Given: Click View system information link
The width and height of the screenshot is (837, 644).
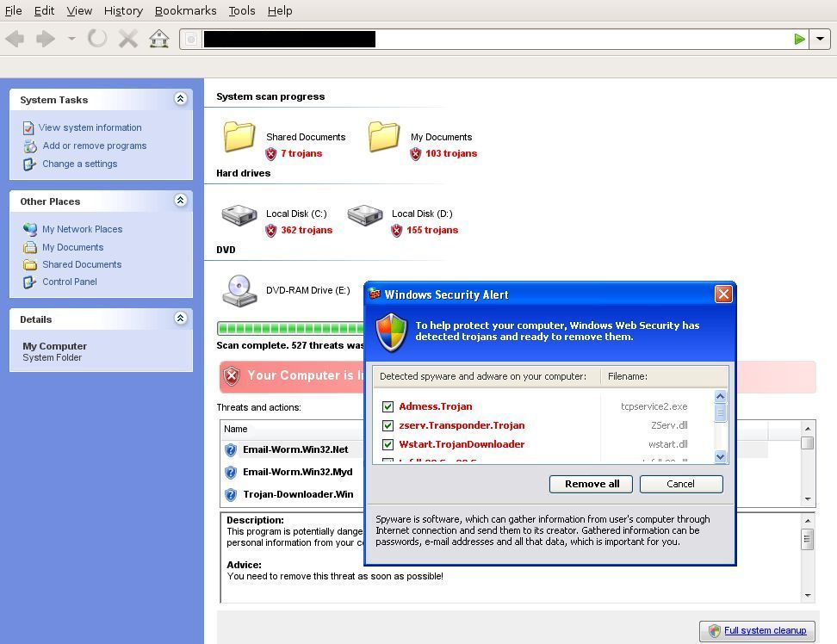Looking at the screenshot, I should coord(90,127).
